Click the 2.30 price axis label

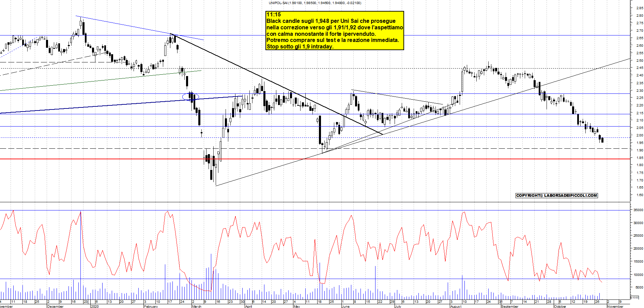(x=640, y=91)
